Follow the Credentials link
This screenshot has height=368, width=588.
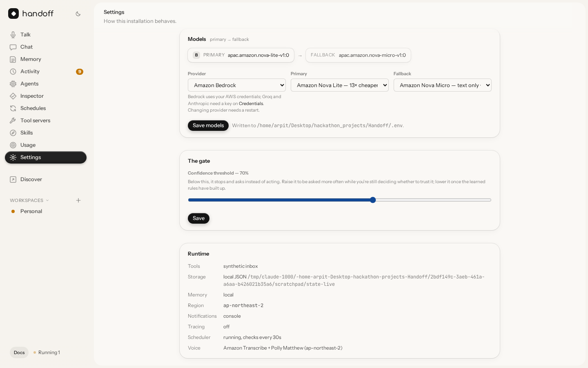(251, 103)
